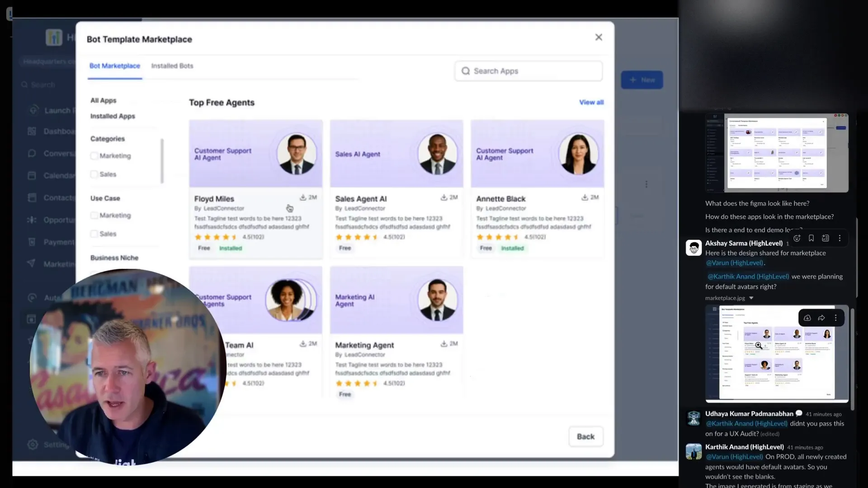Click the blue New button behind the dialog
The width and height of the screenshot is (868, 488).
[642, 80]
